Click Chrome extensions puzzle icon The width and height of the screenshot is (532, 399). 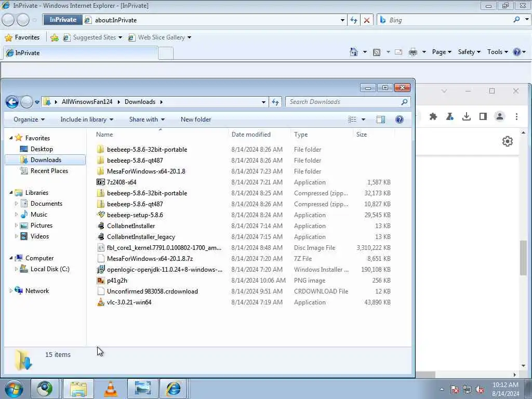433,117
